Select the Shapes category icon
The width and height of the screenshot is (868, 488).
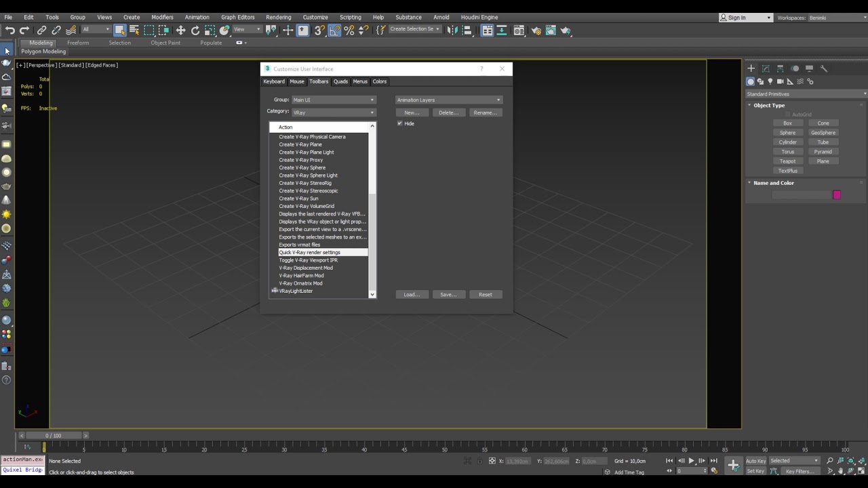tap(760, 81)
